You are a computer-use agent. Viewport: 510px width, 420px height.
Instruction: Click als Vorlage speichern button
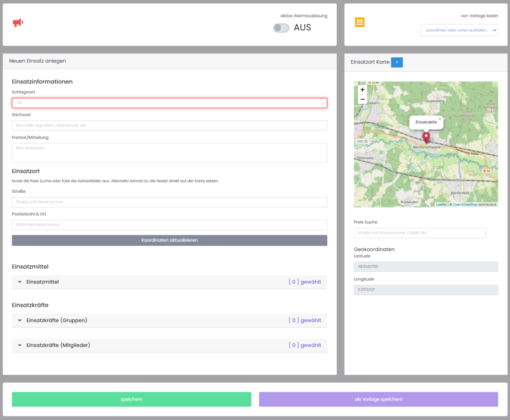click(378, 400)
